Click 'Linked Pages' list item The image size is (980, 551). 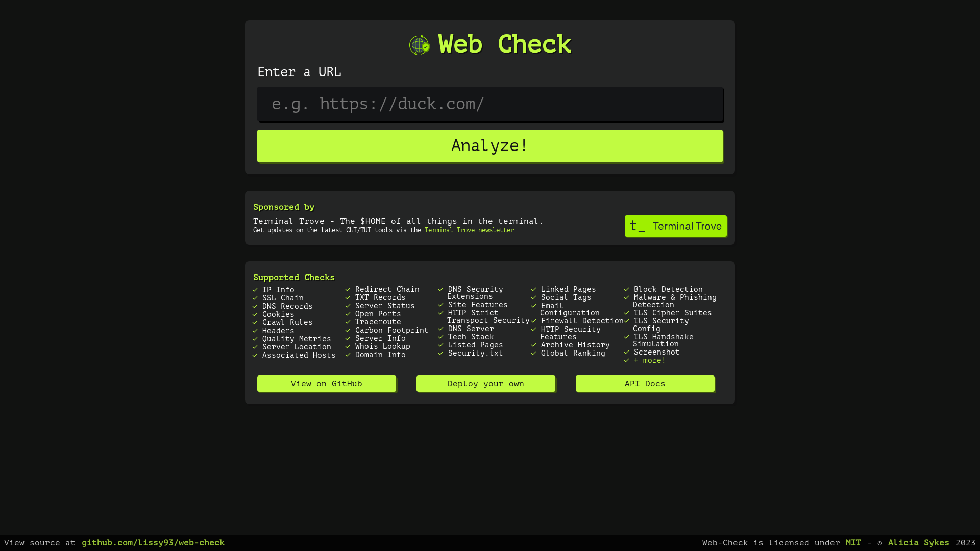(x=569, y=289)
